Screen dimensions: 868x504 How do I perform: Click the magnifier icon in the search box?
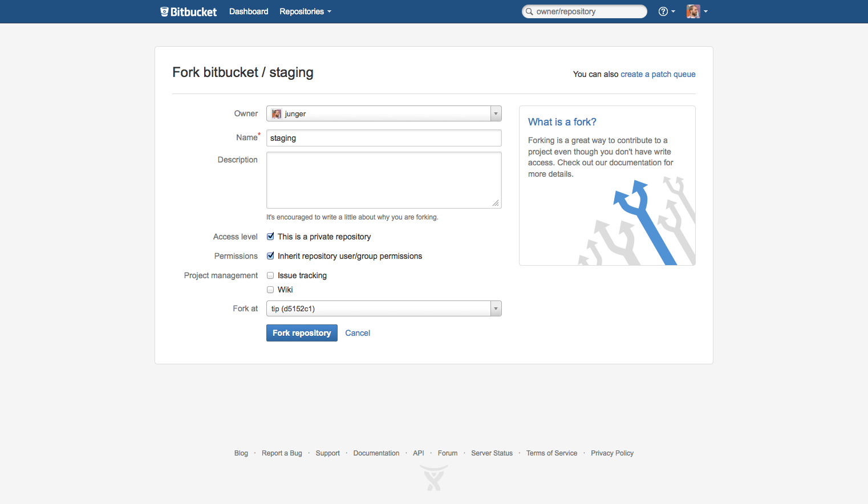tap(529, 11)
